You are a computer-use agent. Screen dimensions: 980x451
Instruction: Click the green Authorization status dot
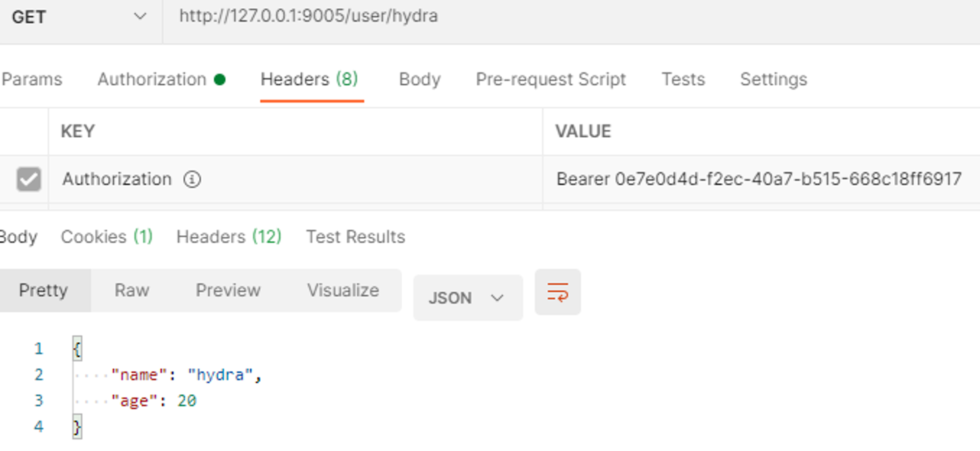[220, 79]
